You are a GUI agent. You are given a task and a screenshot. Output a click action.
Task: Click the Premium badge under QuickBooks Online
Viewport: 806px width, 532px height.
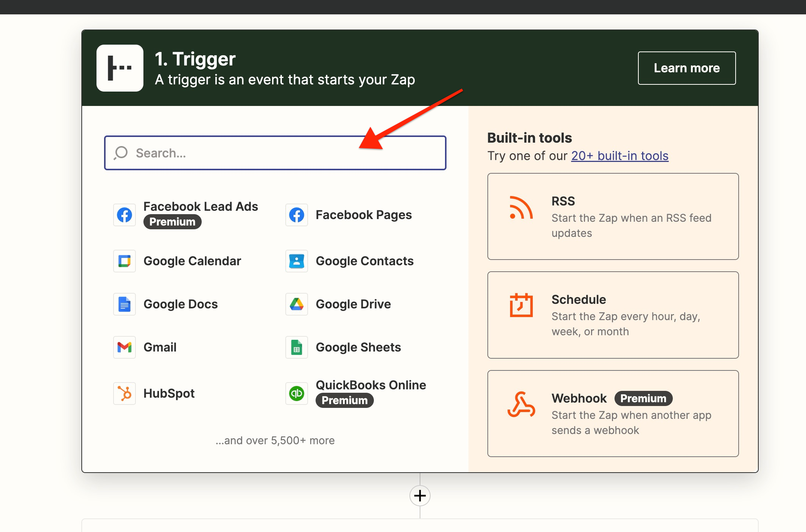[x=344, y=400]
